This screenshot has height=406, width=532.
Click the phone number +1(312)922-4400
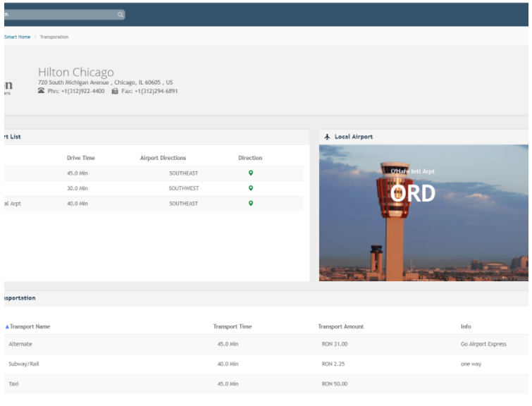point(82,91)
